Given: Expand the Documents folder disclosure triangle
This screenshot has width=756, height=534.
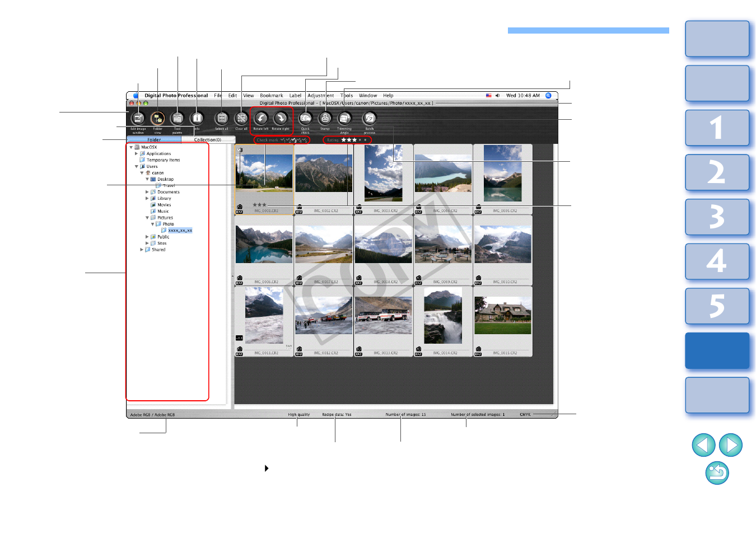Looking at the screenshot, I should coord(147,192).
